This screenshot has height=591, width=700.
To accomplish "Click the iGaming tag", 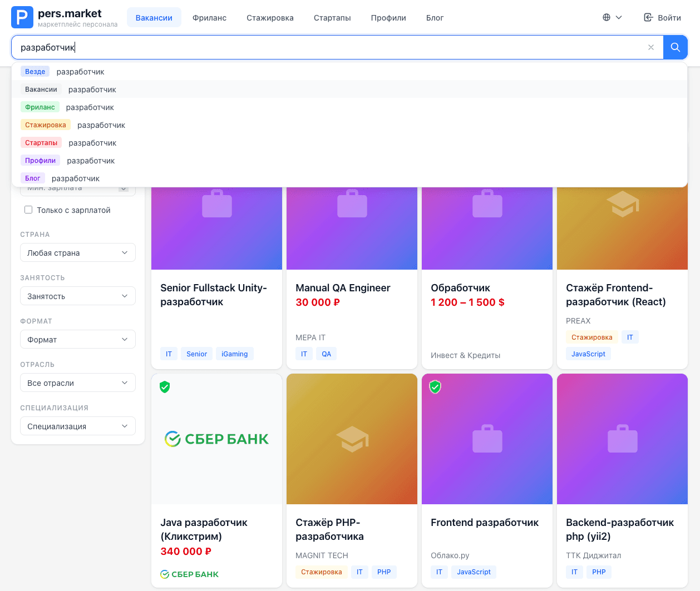I will pyautogui.click(x=235, y=354).
